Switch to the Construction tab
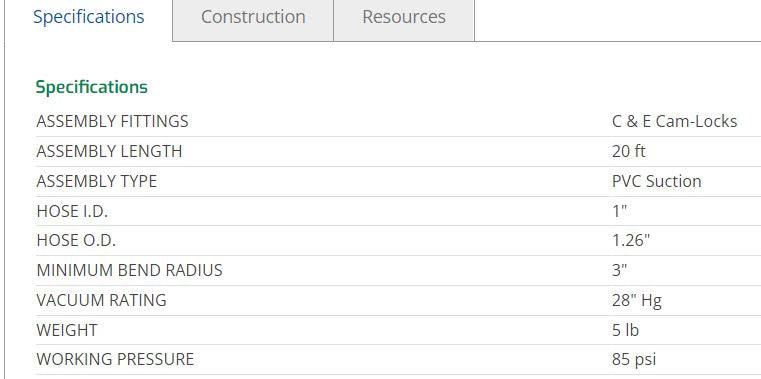This screenshot has width=761, height=379. coord(253,17)
